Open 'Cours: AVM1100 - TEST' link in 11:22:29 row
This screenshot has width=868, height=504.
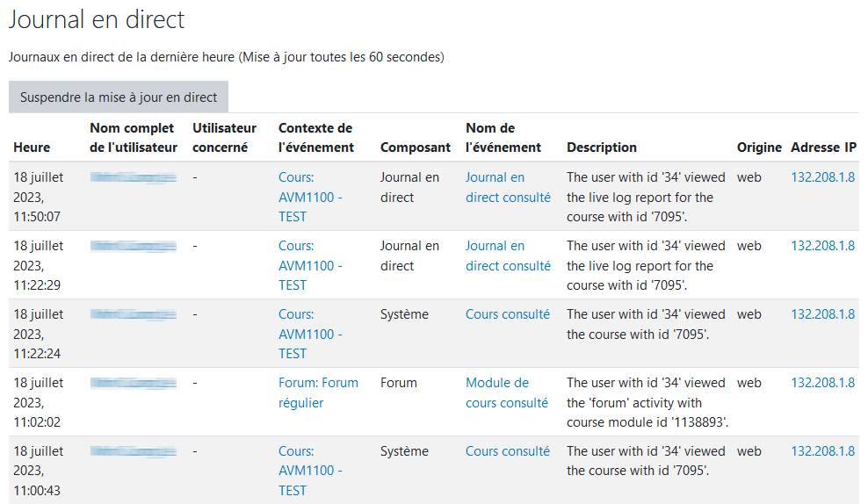pos(310,265)
